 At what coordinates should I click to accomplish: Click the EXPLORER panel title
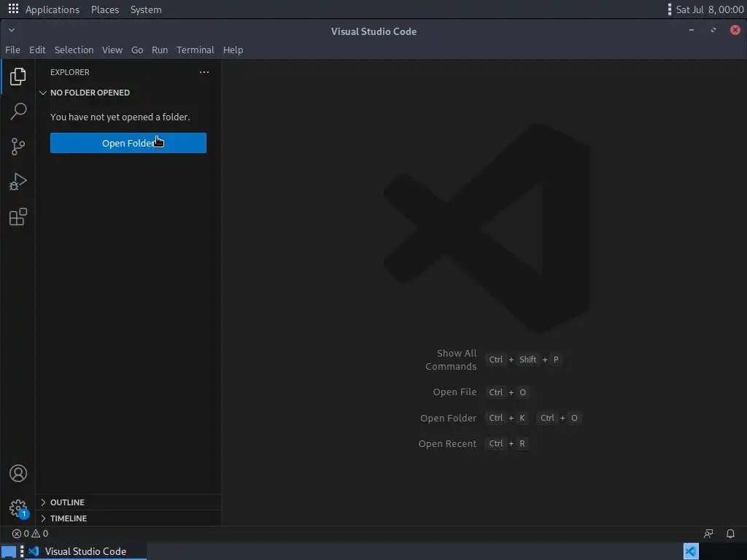tap(70, 72)
